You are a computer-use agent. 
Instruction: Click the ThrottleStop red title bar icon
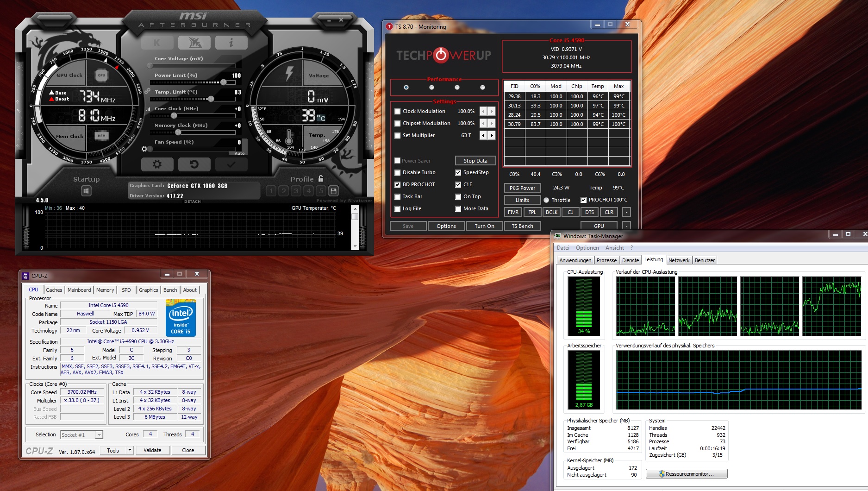[389, 26]
